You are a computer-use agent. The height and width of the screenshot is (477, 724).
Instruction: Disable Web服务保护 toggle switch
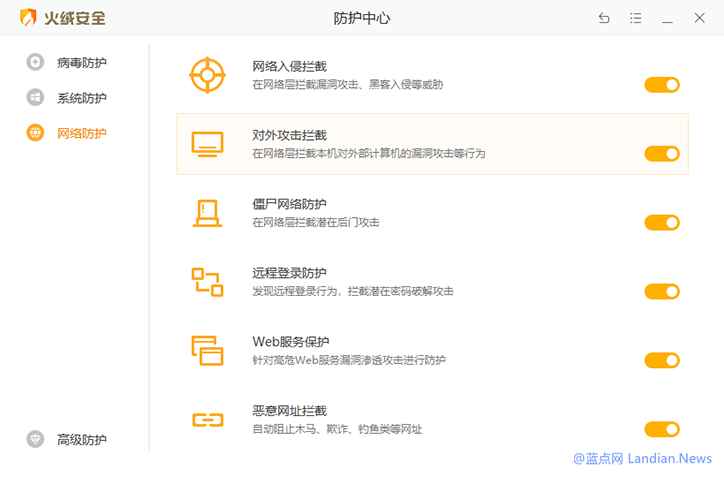point(661,360)
